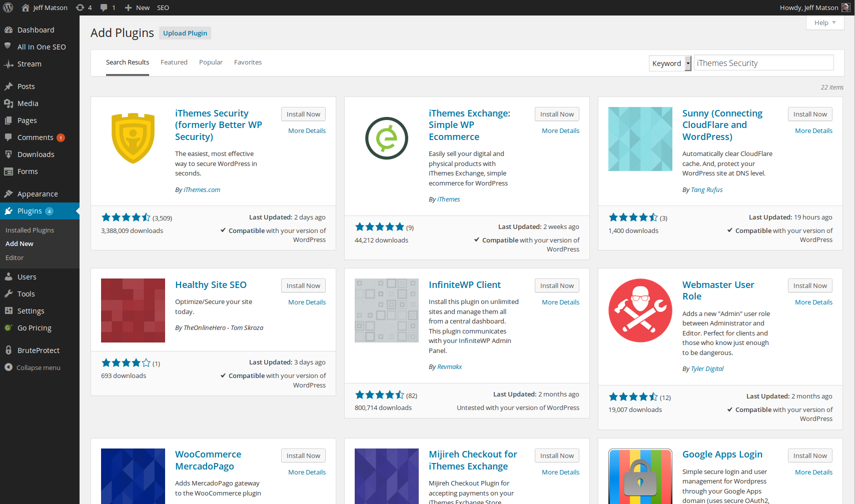The height and width of the screenshot is (504, 855).
Task: Click the Comments bubble icon in sidebar
Action: pyautogui.click(x=9, y=137)
